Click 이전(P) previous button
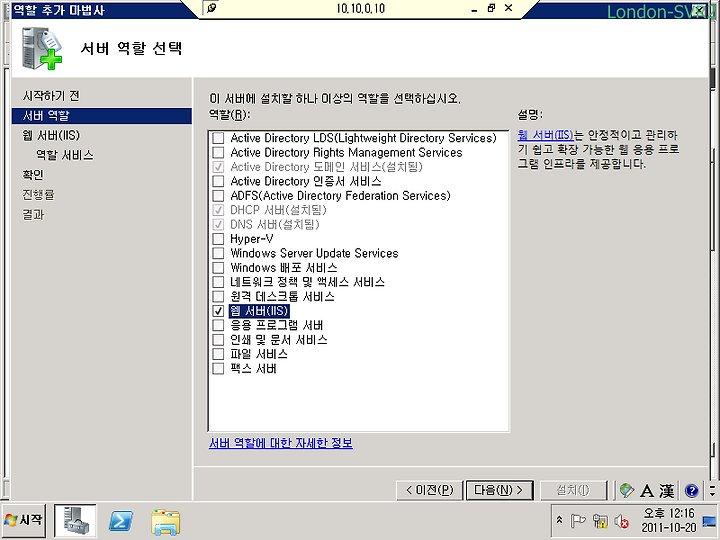The width and height of the screenshot is (720, 540). click(429, 490)
